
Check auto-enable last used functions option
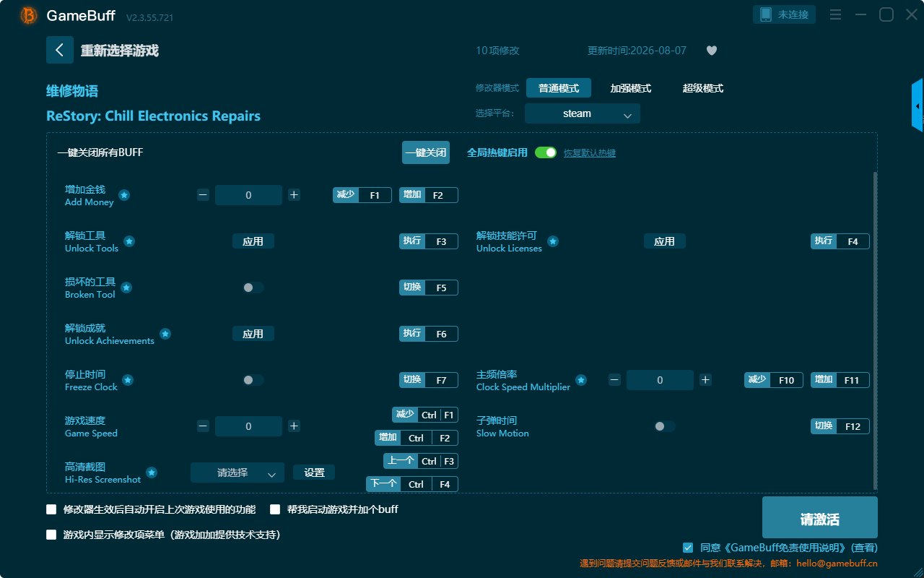pyautogui.click(x=51, y=509)
